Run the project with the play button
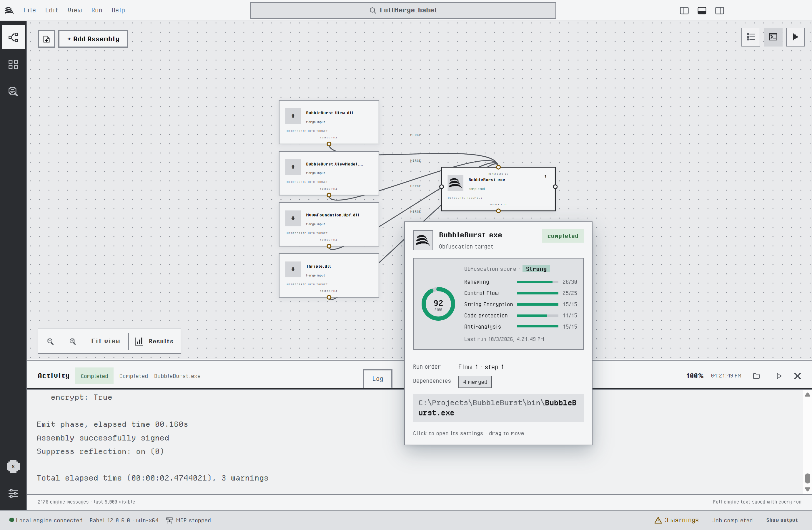Viewport: 812px width, 530px height. tap(795, 37)
